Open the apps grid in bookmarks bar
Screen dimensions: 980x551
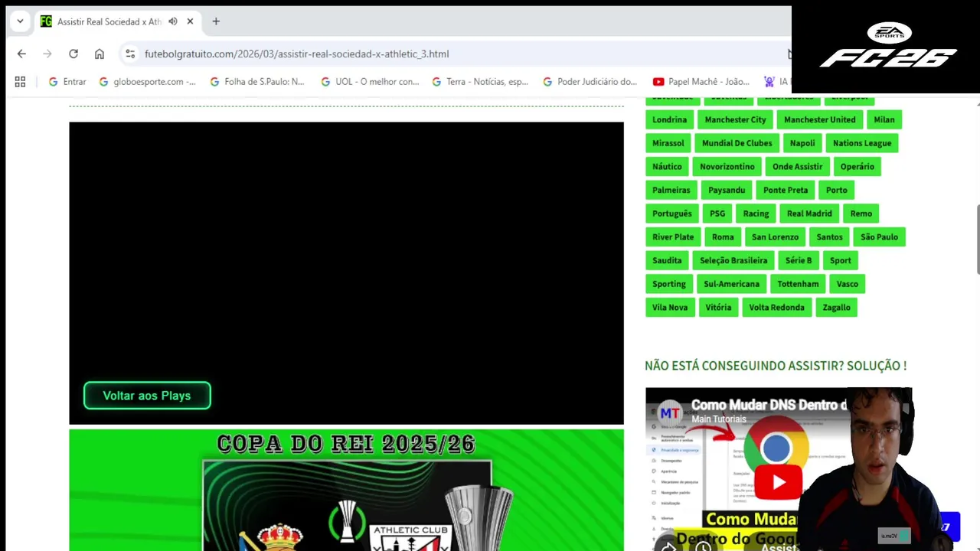[20, 81]
